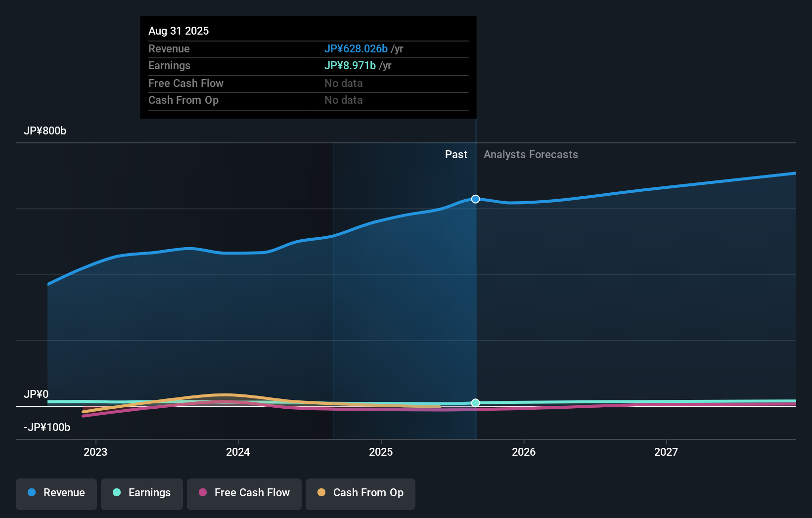This screenshot has width=812, height=518.
Task: Click the teal JP¥8.971b earnings value
Action: pos(349,65)
